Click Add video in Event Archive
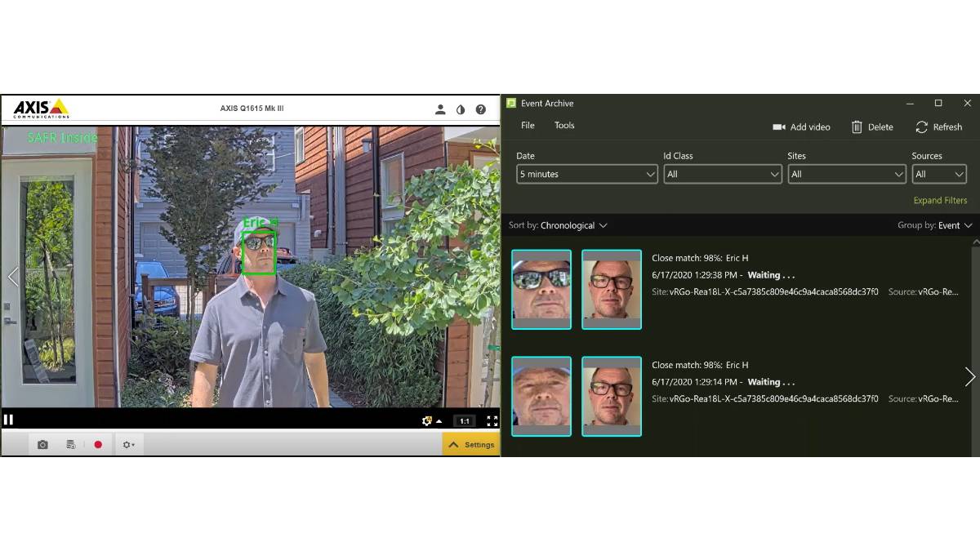Viewport: 980px width, 551px height. coord(801,127)
